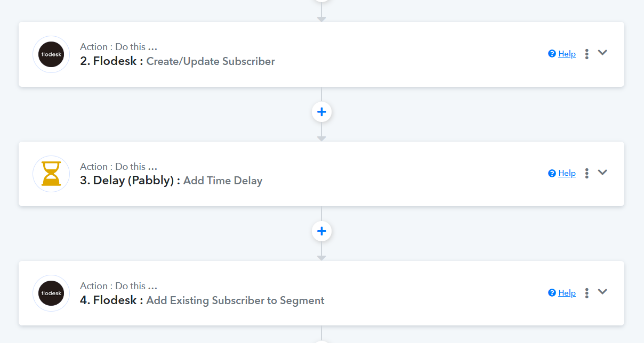Click the help question mark icon on step 4

coord(552,293)
